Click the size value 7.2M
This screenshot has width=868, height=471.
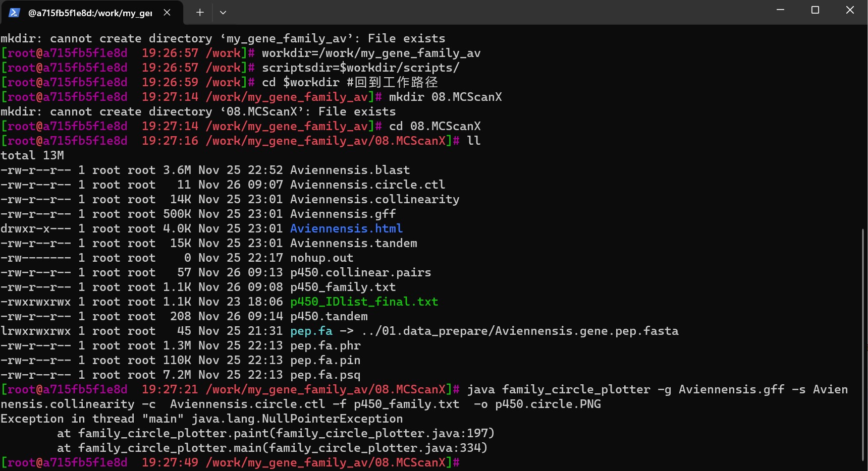point(177,375)
